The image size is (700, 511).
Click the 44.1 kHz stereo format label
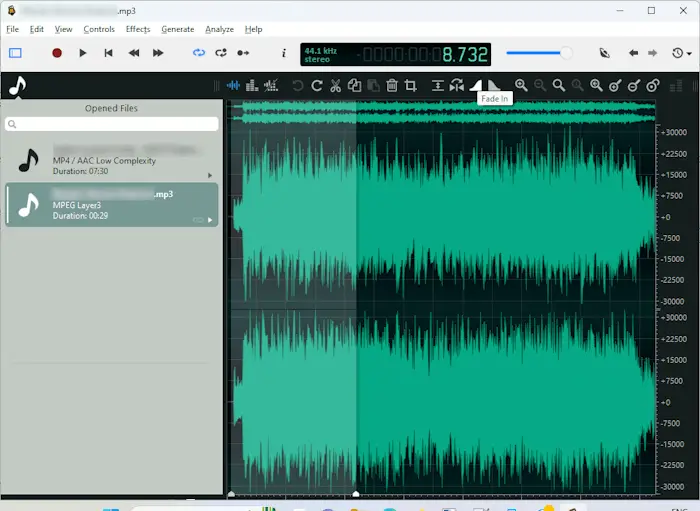(x=321, y=55)
